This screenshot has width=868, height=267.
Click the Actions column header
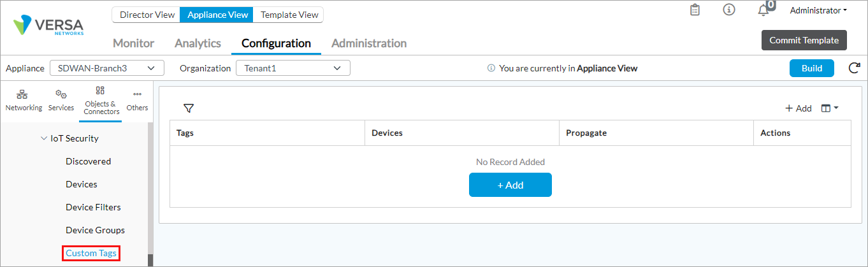[802, 133]
